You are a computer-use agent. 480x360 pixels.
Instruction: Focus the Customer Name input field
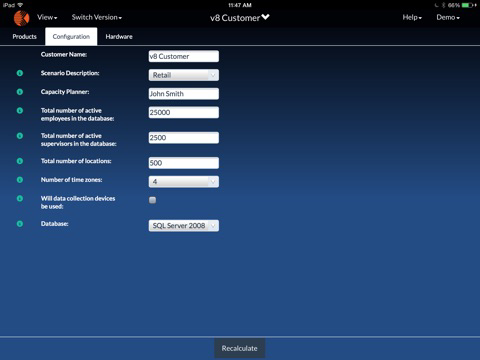(184, 56)
